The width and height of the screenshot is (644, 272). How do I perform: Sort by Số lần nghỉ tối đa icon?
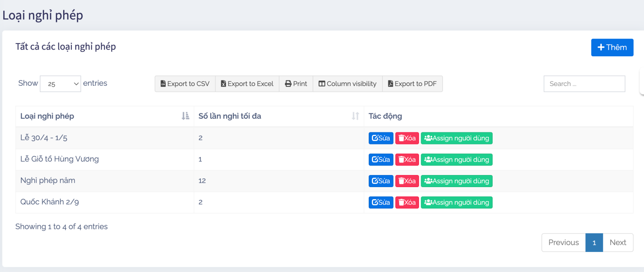click(x=355, y=116)
